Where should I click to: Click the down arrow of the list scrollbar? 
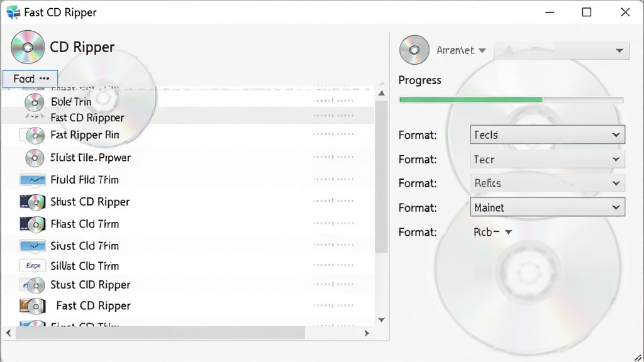click(x=382, y=319)
